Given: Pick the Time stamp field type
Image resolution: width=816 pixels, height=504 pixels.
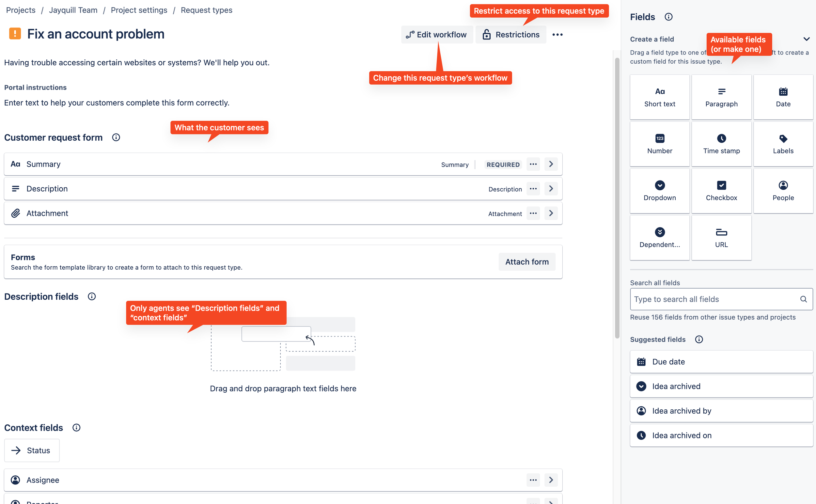Looking at the screenshot, I should point(721,144).
